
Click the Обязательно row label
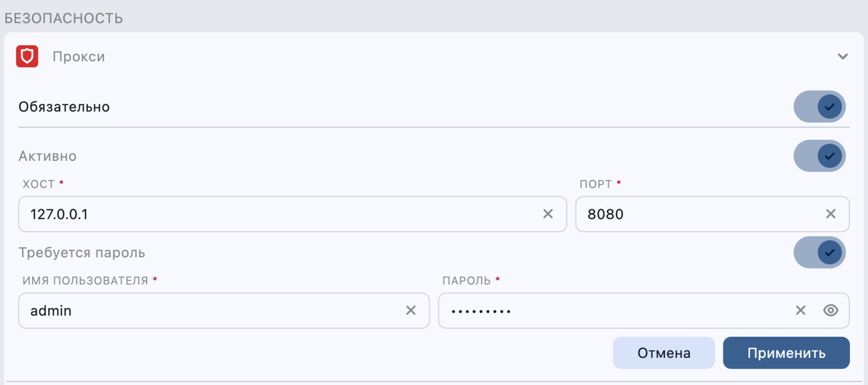click(x=64, y=107)
